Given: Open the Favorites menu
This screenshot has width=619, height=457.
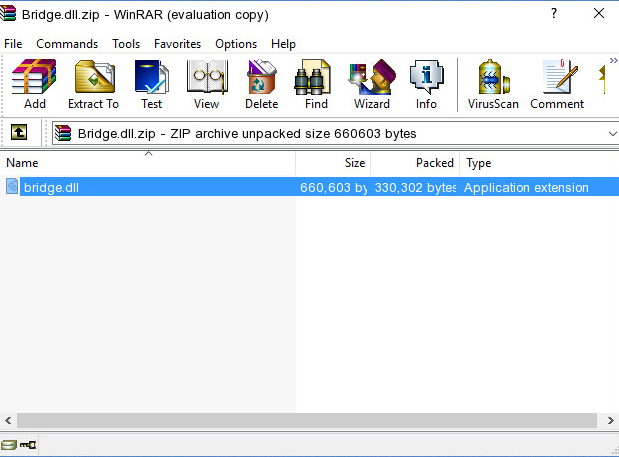Looking at the screenshot, I should click(x=177, y=44).
